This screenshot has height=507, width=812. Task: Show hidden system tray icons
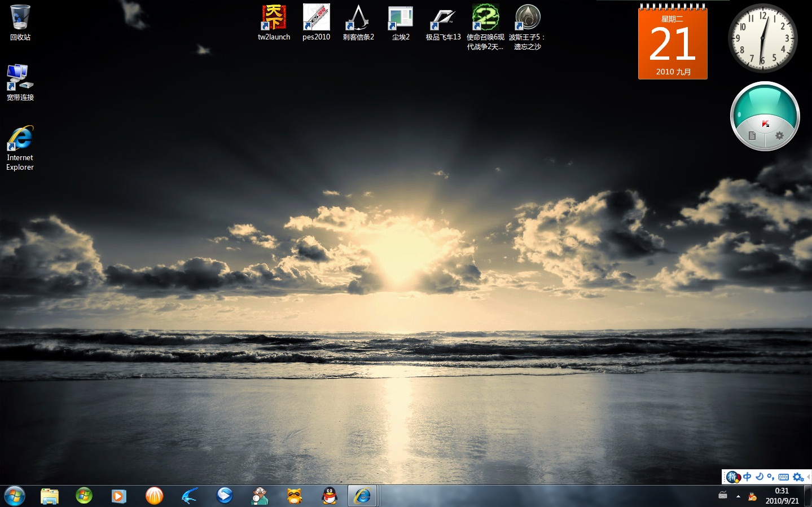coord(738,496)
